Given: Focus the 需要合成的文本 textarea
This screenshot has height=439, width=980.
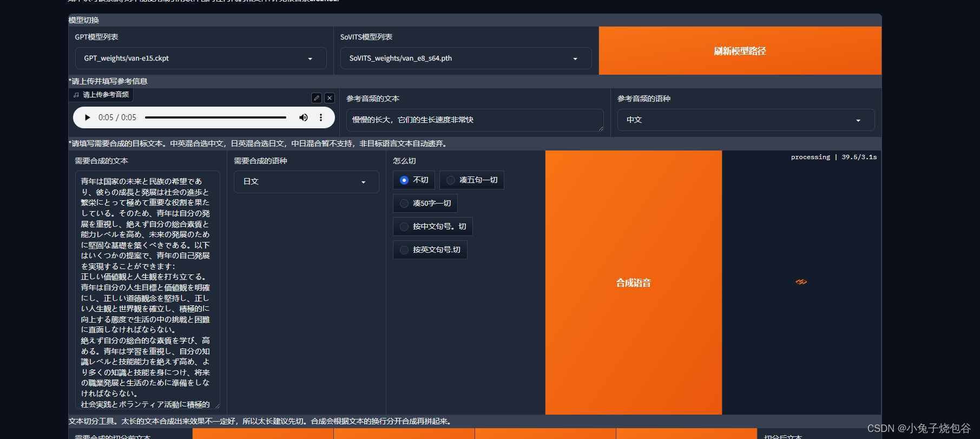Looking at the screenshot, I should 148,290.
